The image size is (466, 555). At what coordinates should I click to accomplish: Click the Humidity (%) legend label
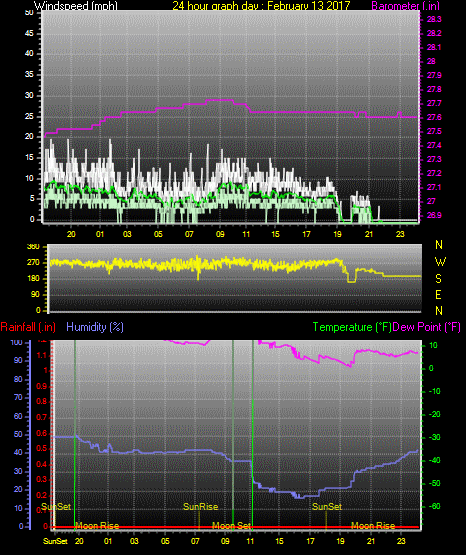95,327
